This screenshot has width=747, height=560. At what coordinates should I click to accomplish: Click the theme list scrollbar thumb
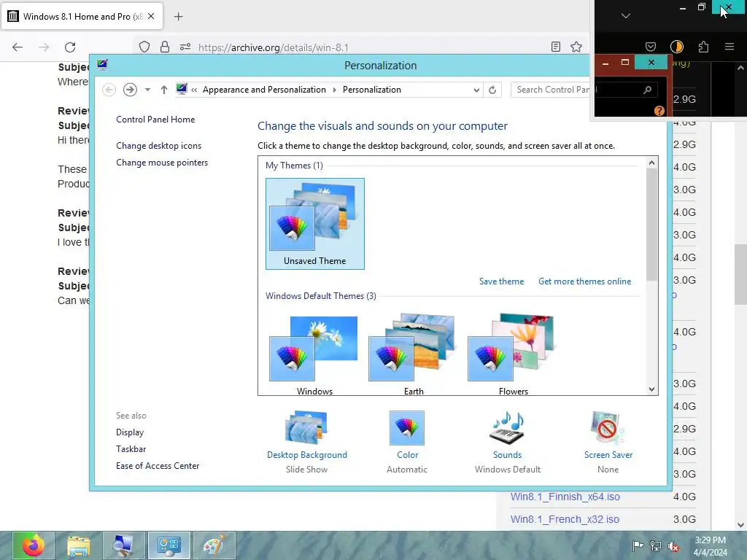[x=651, y=224]
